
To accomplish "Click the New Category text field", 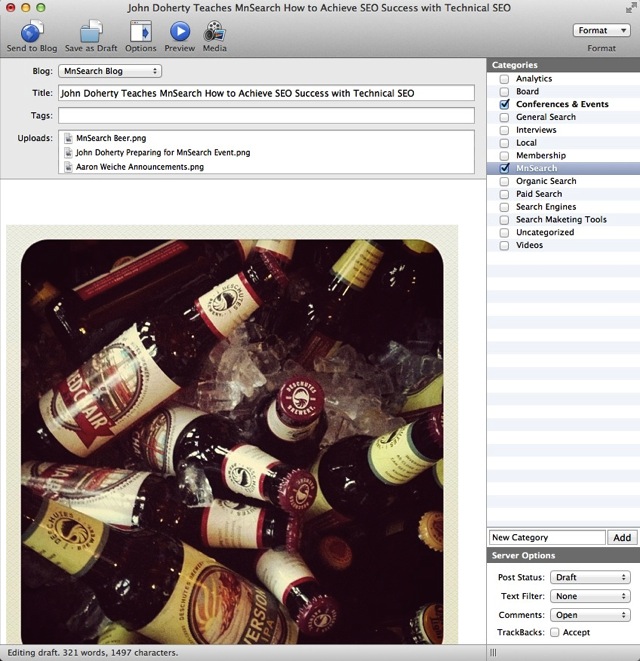I will pos(547,537).
